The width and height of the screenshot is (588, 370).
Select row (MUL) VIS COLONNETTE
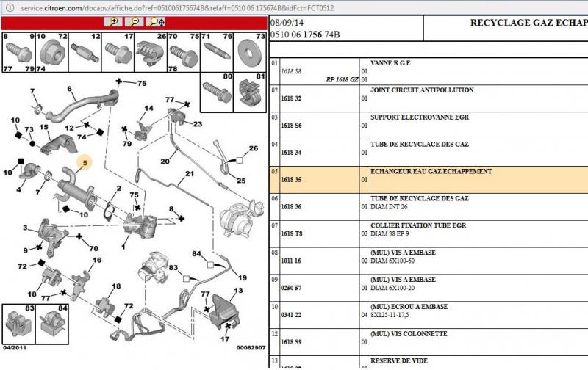[x=429, y=342]
